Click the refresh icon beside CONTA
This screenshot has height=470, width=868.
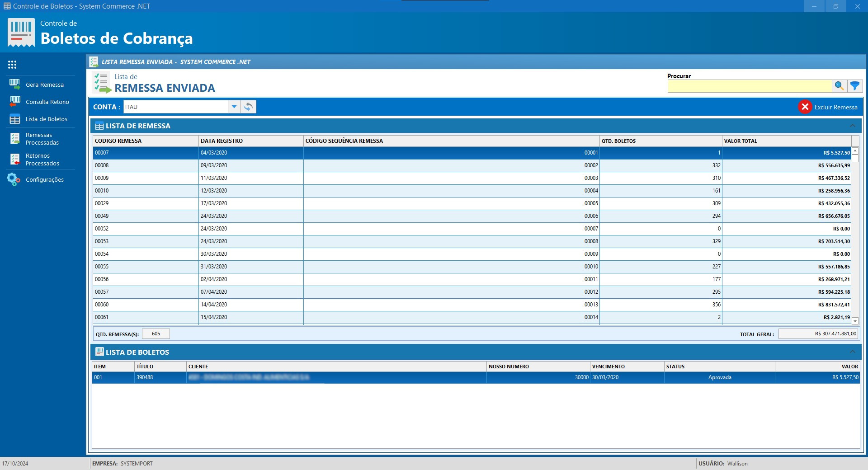[x=248, y=107]
